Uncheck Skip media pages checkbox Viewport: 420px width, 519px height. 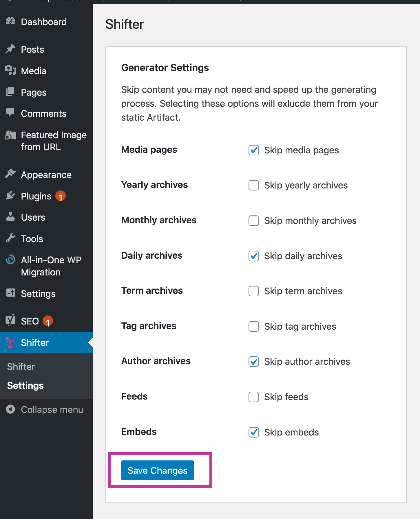point(254,150)
